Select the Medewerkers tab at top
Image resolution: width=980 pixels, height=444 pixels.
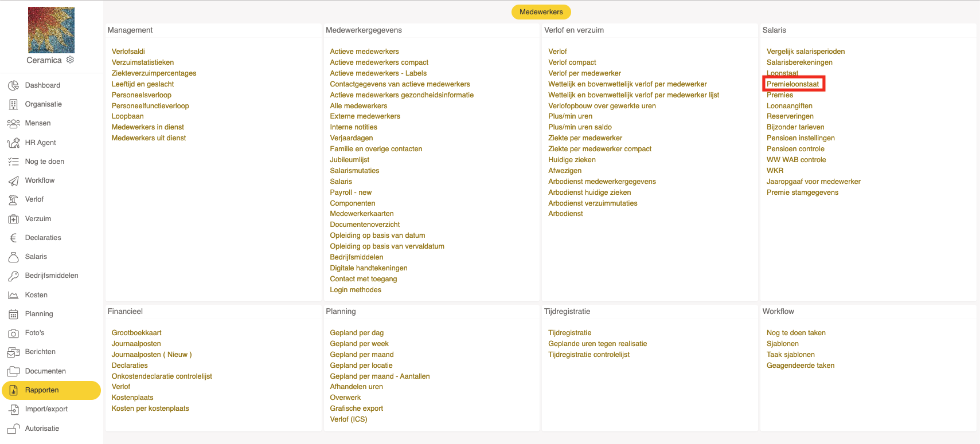tap(541, 12)
